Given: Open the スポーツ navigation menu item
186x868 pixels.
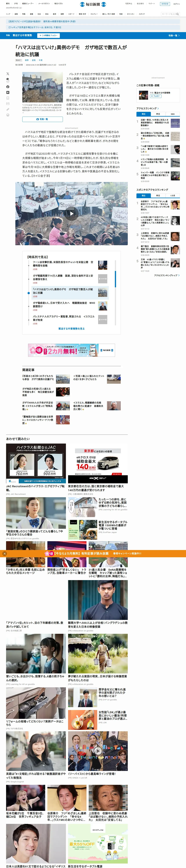Looking at the screenshot, I should coord(71,14).
